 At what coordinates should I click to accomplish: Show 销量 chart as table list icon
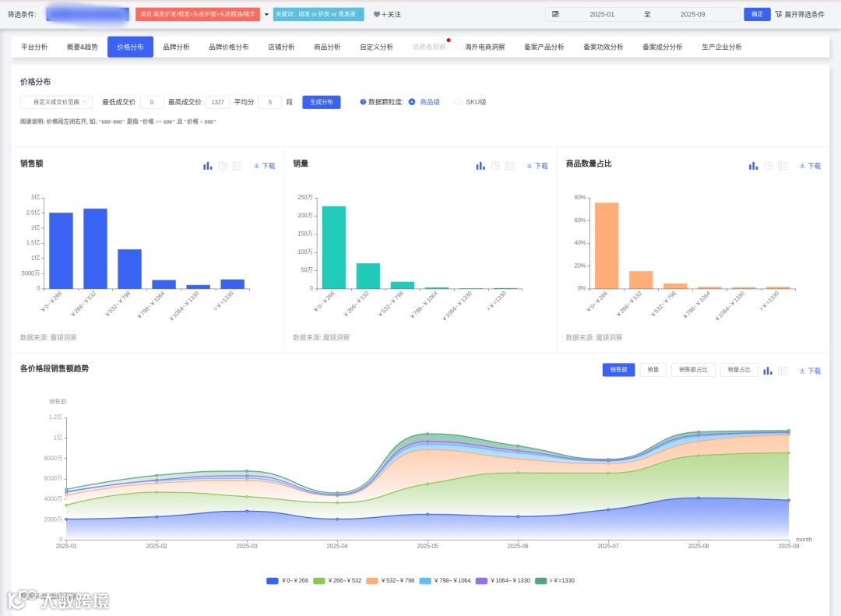510,166
